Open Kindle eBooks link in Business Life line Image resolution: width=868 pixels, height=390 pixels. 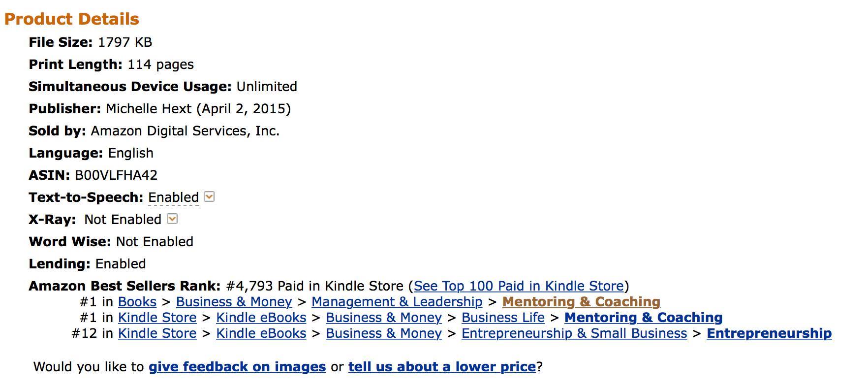tap(261, 318)
